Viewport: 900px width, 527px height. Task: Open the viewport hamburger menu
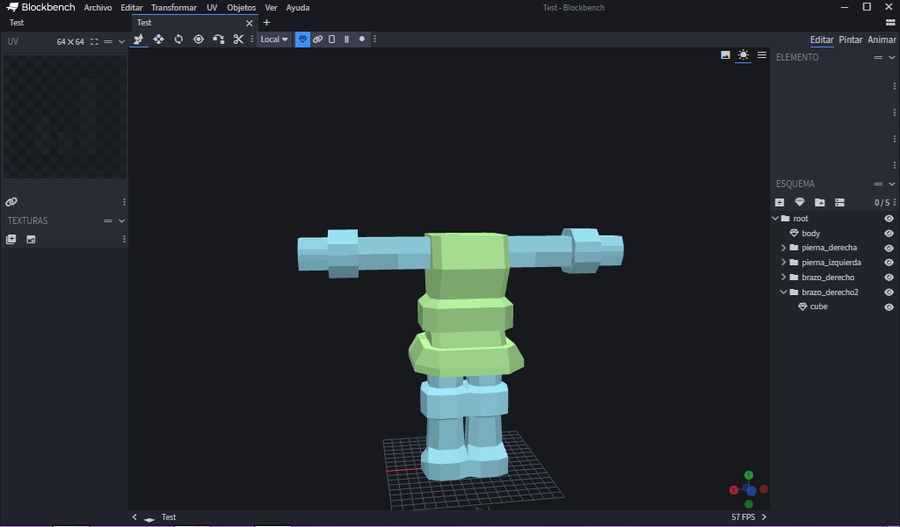click(762, 55)
